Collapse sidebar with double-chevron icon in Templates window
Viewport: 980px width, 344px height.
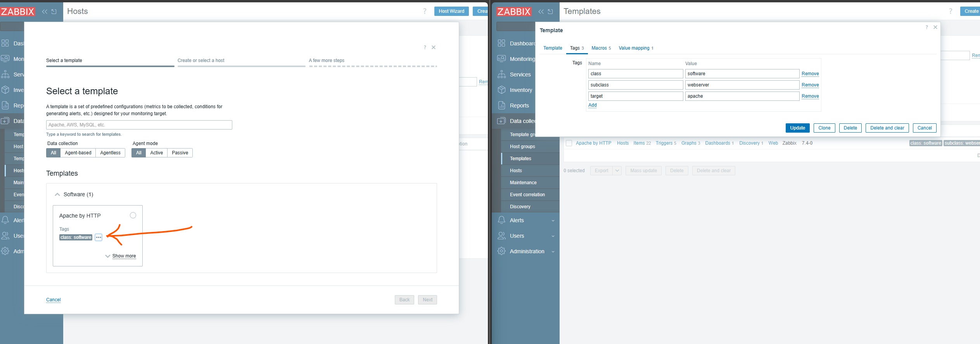pos(541,12)
